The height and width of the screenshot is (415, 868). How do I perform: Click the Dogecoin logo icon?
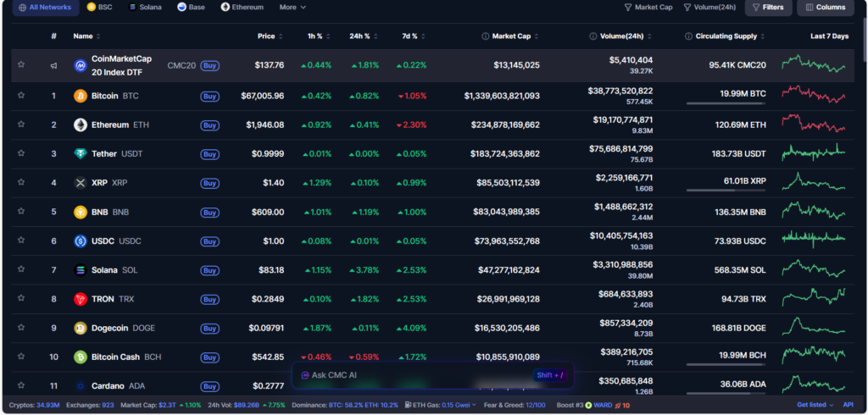81,328
